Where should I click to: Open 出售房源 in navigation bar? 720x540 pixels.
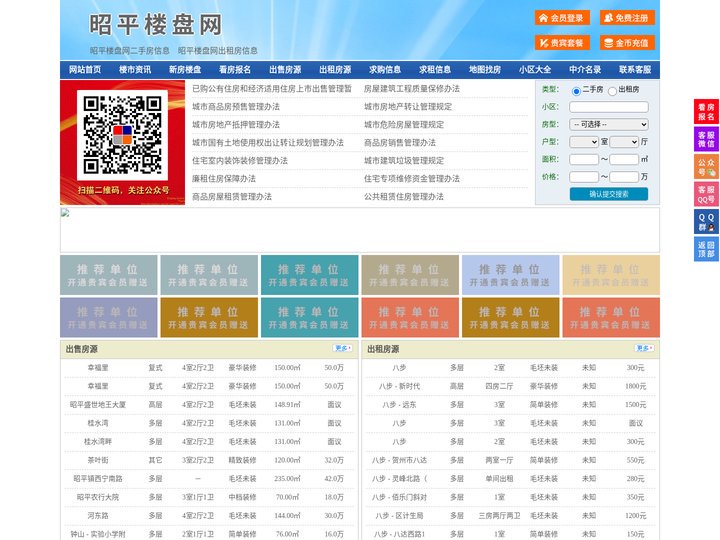pos(285,70)
